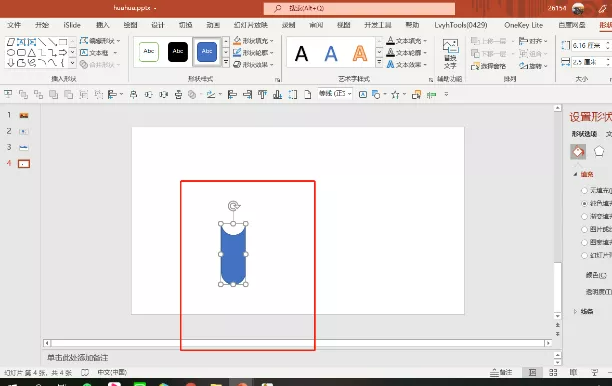Select the down arrow shape in the gallery

(11, 62)
